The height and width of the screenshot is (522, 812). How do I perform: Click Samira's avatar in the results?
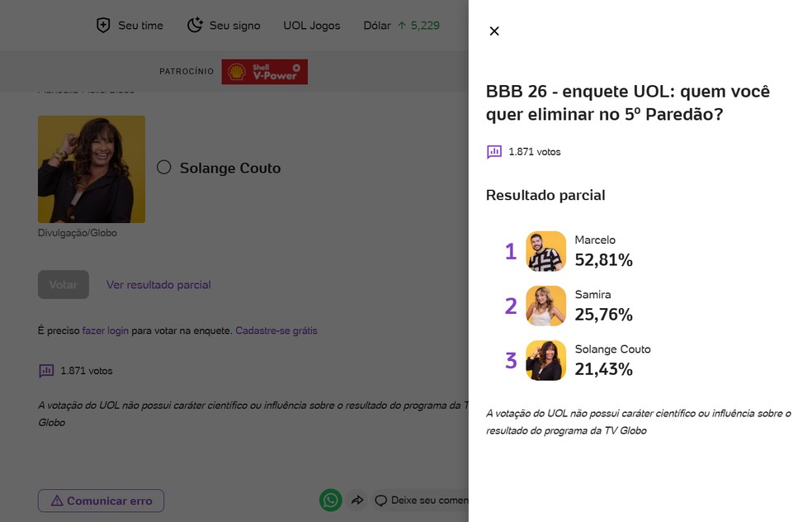[545, 306]
